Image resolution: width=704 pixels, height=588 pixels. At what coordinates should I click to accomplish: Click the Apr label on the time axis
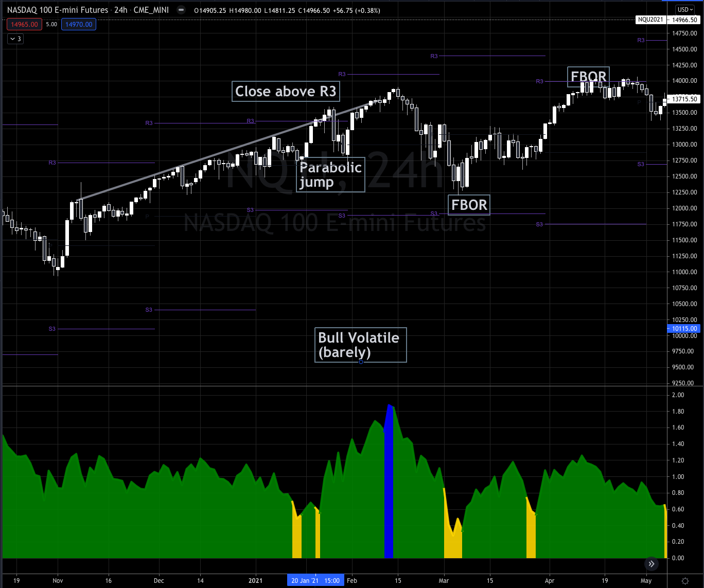pos(549,581)
